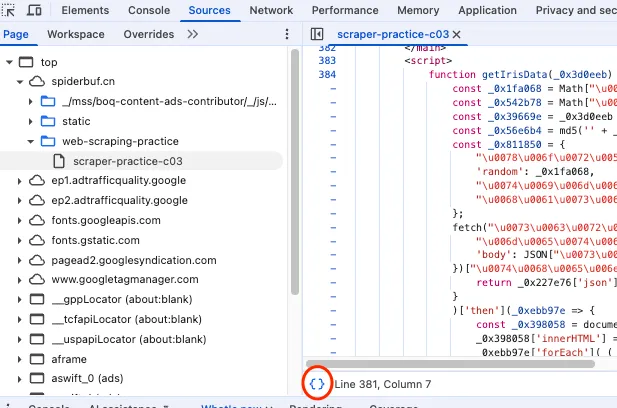The width and height of the screenshot is (617, 408).
Task: Open the Network tab
Action: tap(271, 10)
